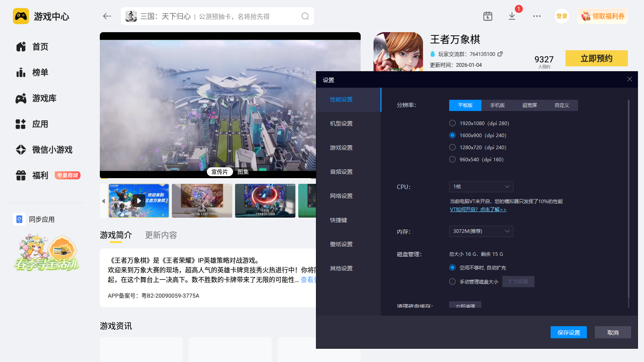Open 网络设置 settings category

click(349, 196)
